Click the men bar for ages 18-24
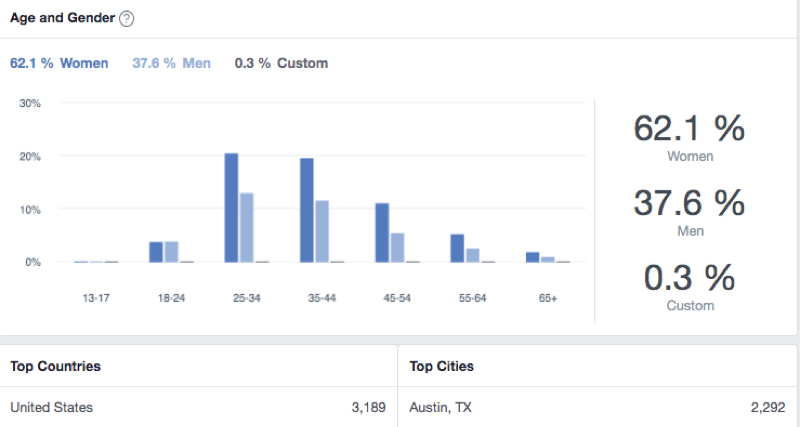 (171, 252)
